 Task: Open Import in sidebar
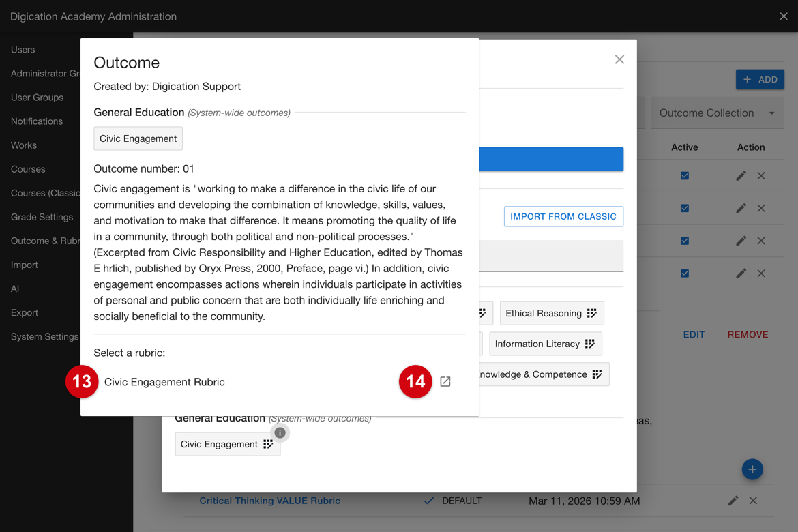click(25, 265)
